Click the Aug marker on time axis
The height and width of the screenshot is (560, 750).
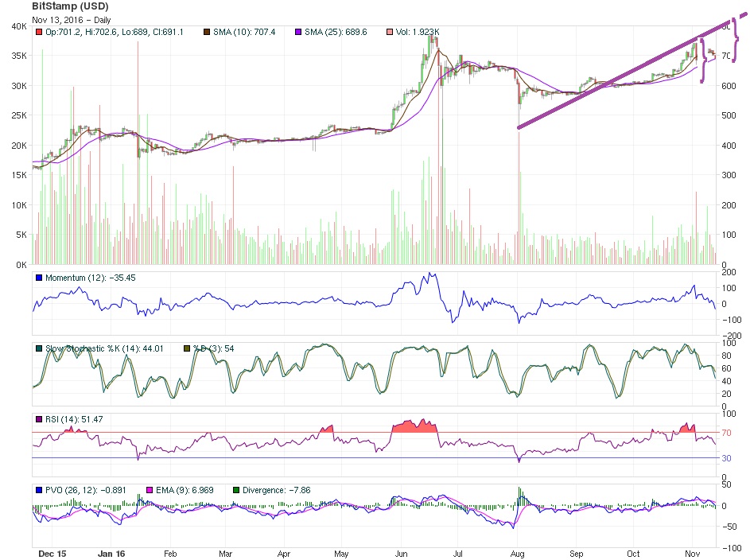click(x=517, y=554)
